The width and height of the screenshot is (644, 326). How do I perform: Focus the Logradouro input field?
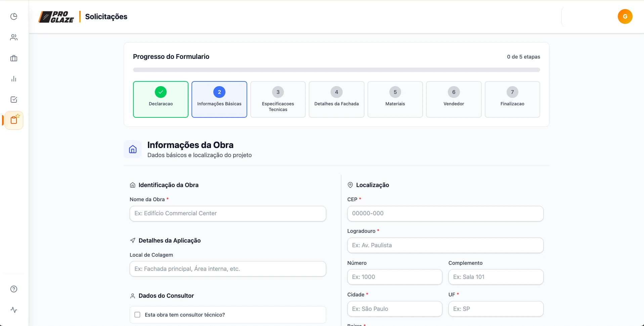(x=445, y=245)
